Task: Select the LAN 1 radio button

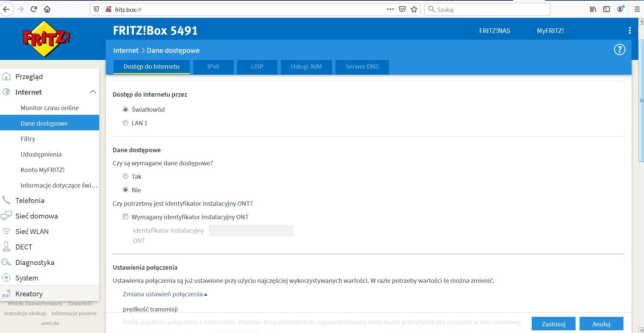Action: [x=125, y=123]
